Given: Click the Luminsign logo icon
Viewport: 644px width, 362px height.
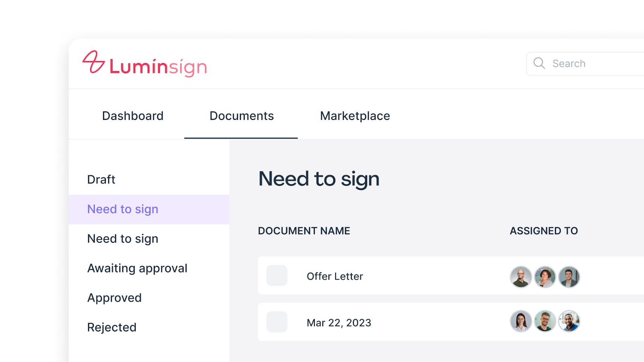Looking at the screenshot, I should [93, 62].
